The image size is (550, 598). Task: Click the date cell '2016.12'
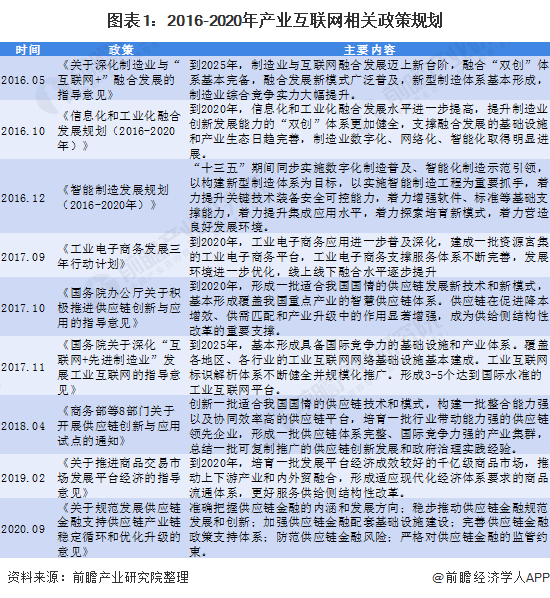23,198
